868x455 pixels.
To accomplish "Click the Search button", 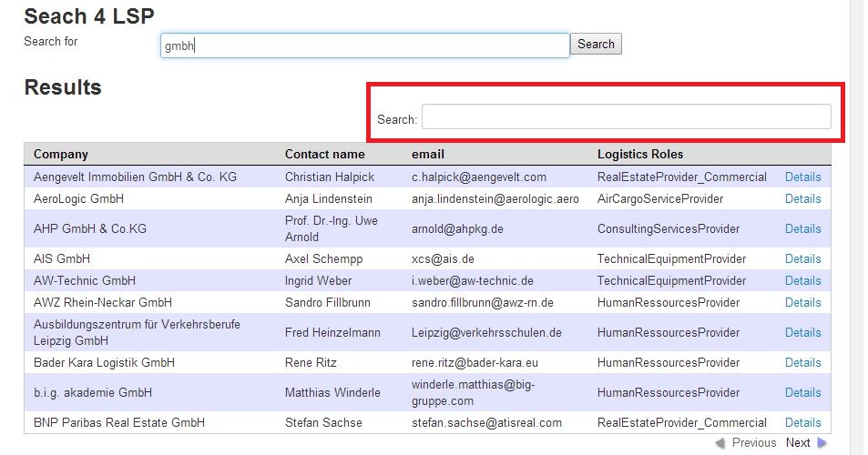I will tap(596, 44).
